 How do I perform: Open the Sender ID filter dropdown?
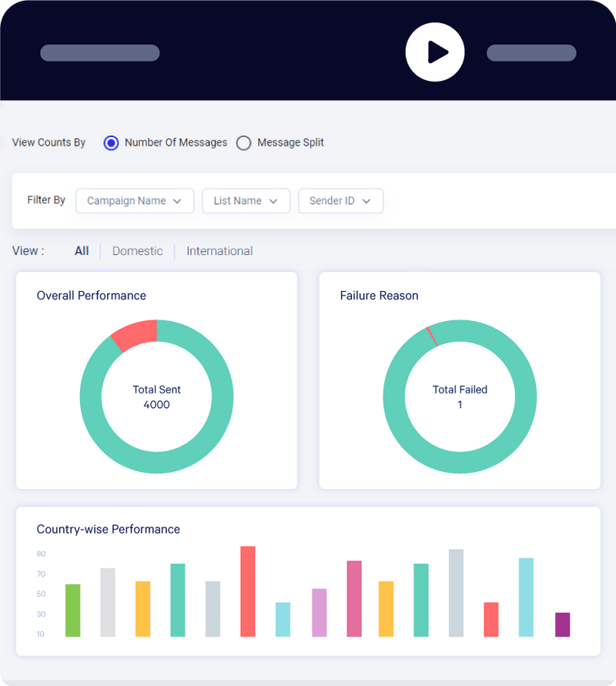340,200
